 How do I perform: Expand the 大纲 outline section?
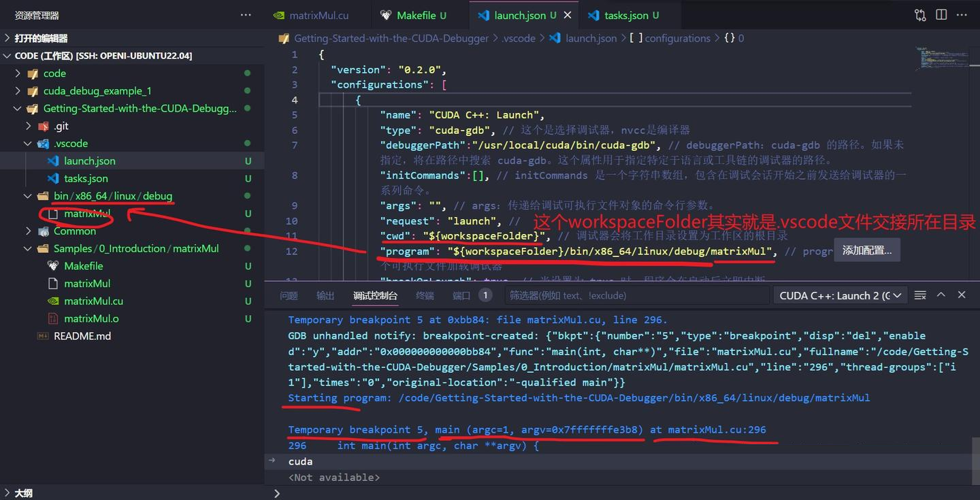[x=7, y=493]
